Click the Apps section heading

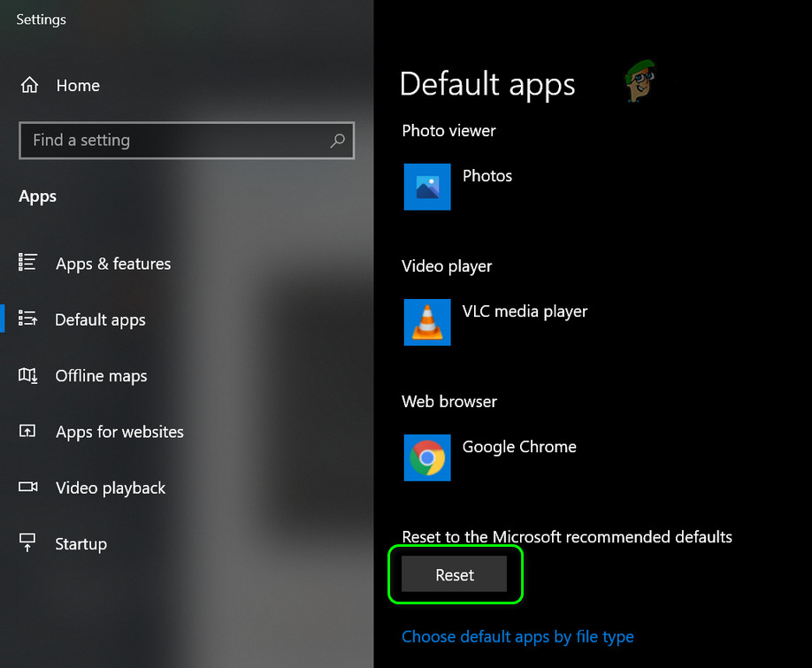[x=37, y=196]
